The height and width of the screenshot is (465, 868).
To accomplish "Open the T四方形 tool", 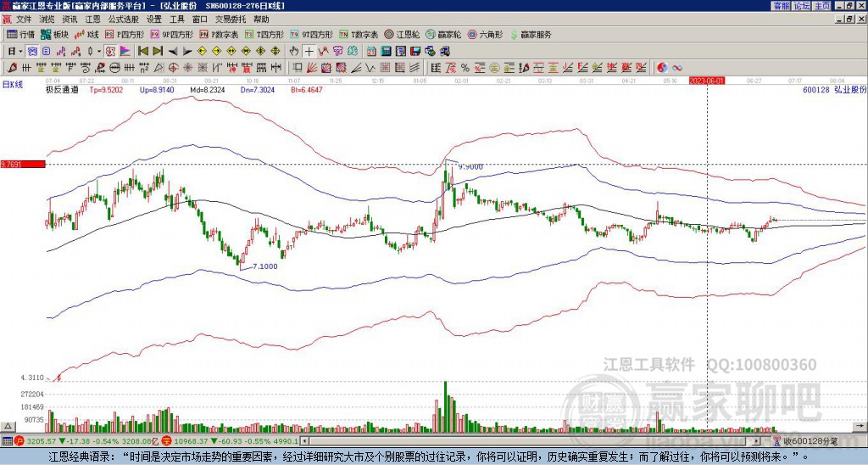I will [x=264, y=34].
